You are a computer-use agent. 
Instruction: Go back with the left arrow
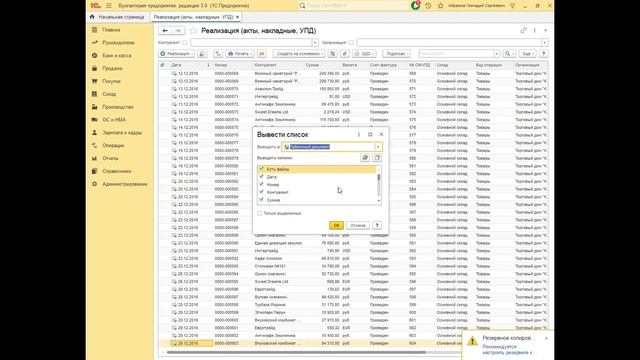click(165, 31)
